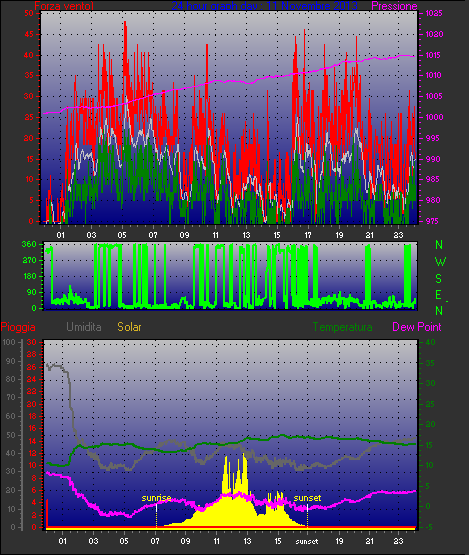
Task: Select pressure axis value 990
Action: click(433, 159)
